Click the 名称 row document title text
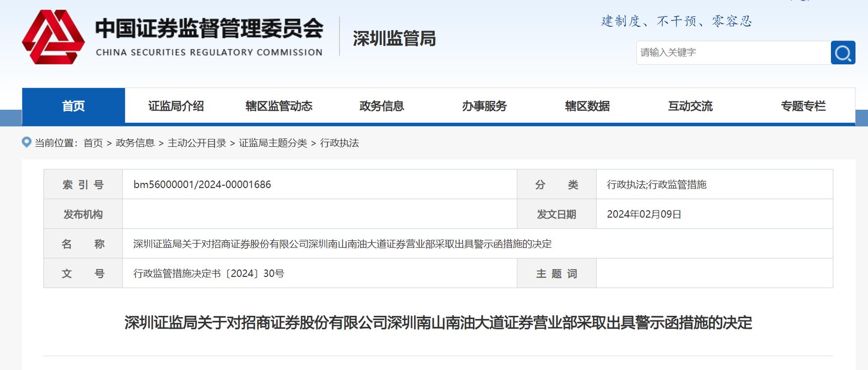The height and width of the screenshot is (370, 868). point(342,244)
